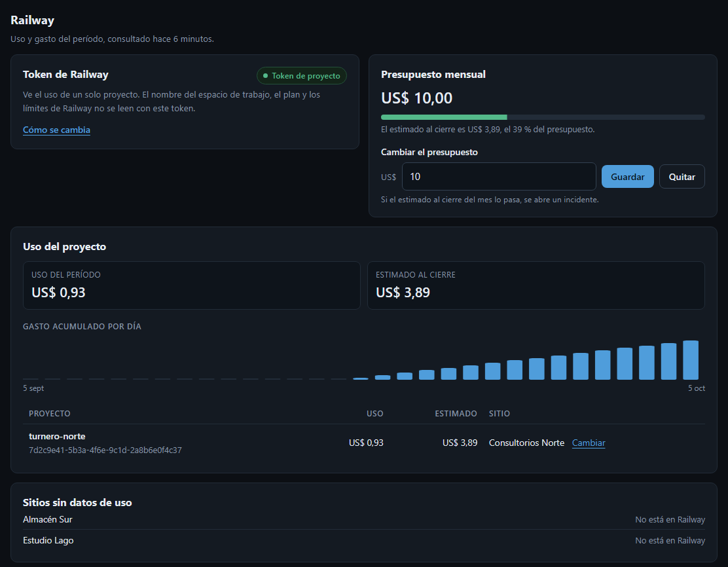Click the last bar near 5 oct
728x567 pixels.
coord(691,360)
